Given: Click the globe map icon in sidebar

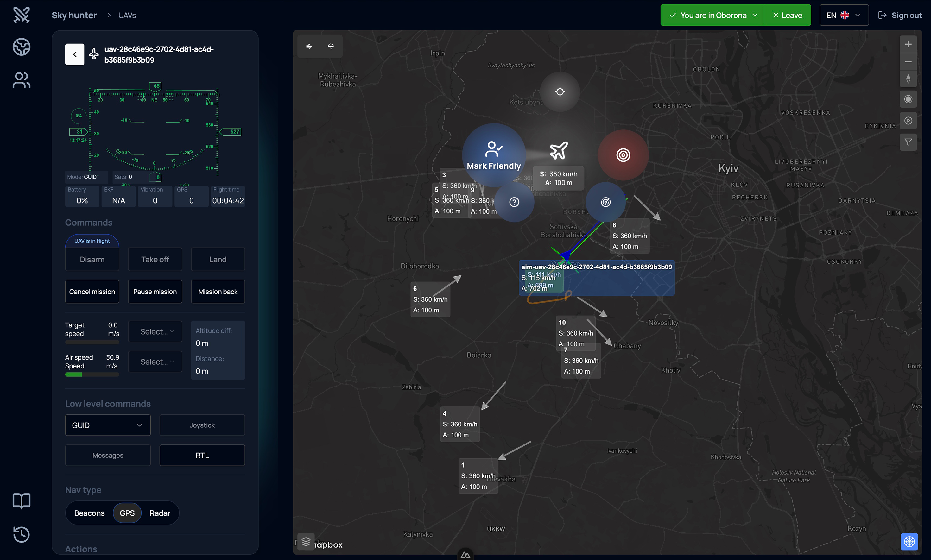Looking at the screenshot, I should [x=22, y=47].
